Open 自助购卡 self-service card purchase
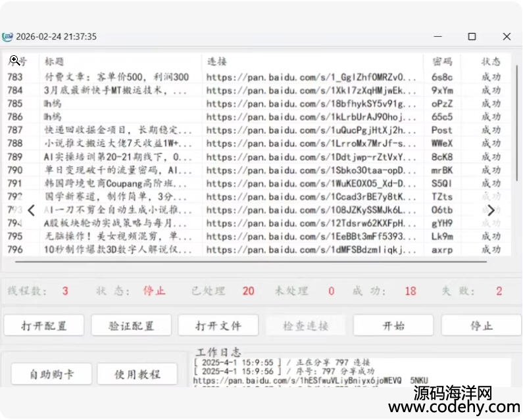The width and height of the screenshot is (523, 420). (x=51, y=374)
